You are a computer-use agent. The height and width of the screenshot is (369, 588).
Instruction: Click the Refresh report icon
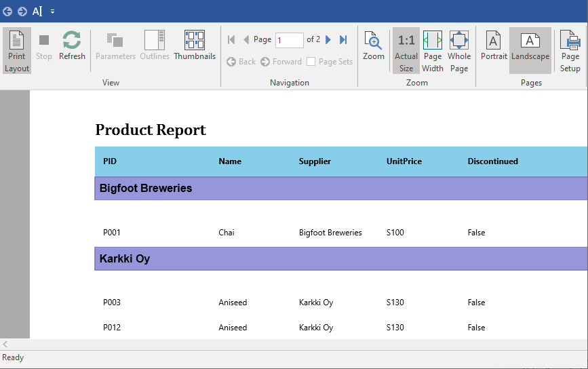click(72, 46)
